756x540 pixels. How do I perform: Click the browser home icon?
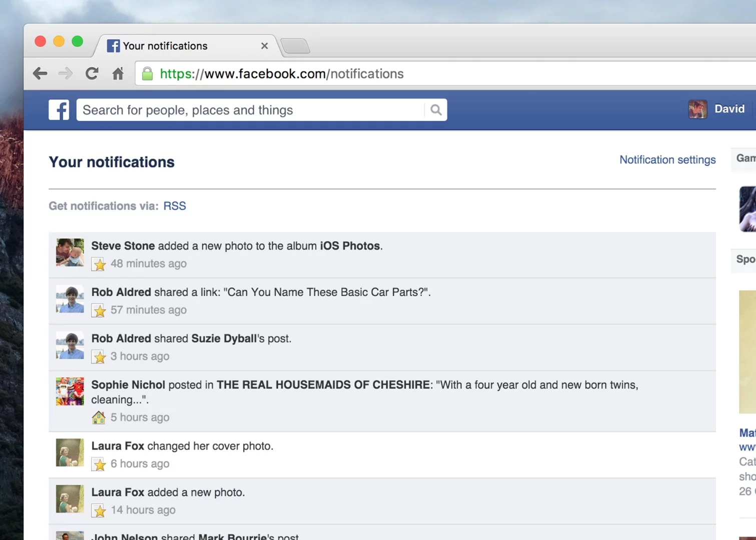coord(118,73)
